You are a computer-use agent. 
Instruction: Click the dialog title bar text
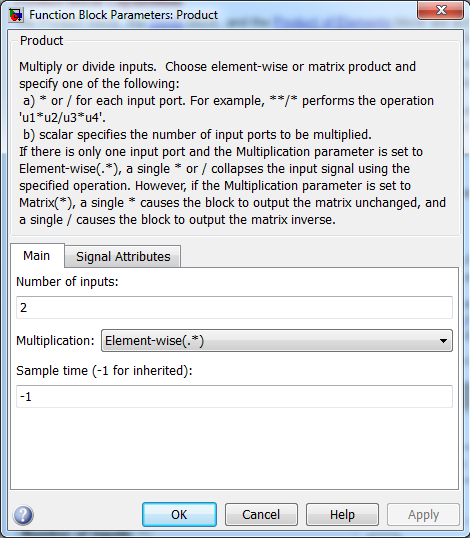pyautogui.click(x=123, y=15)
